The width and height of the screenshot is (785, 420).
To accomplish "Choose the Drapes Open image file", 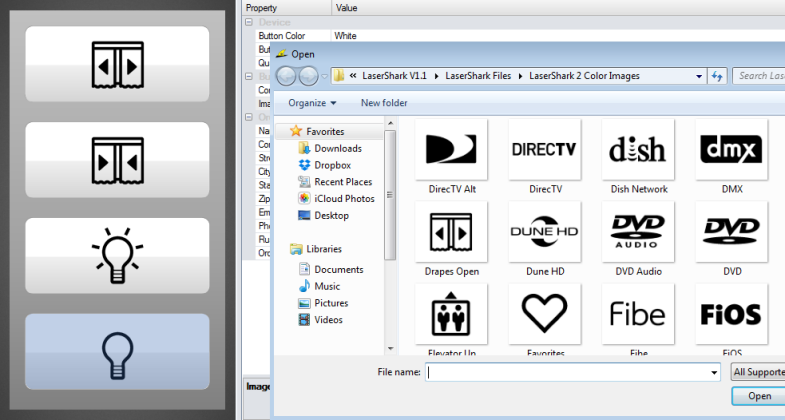I will (x=452, y=232).
